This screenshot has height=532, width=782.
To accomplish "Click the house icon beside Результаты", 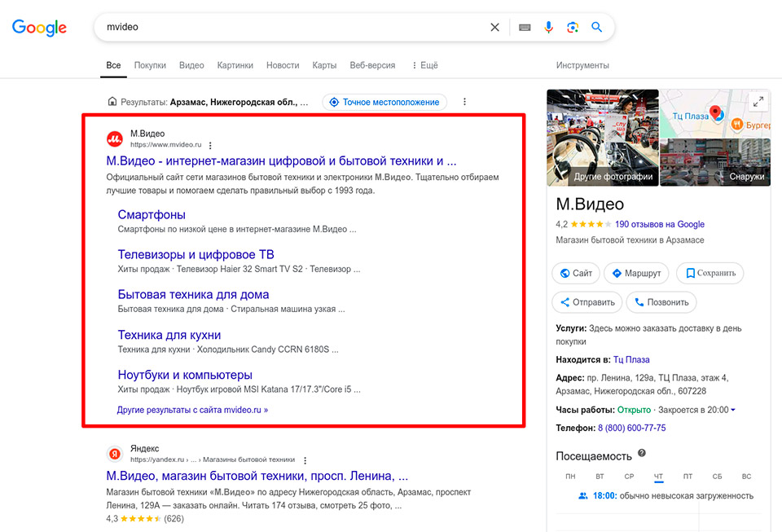I will [x=112, y=102].
